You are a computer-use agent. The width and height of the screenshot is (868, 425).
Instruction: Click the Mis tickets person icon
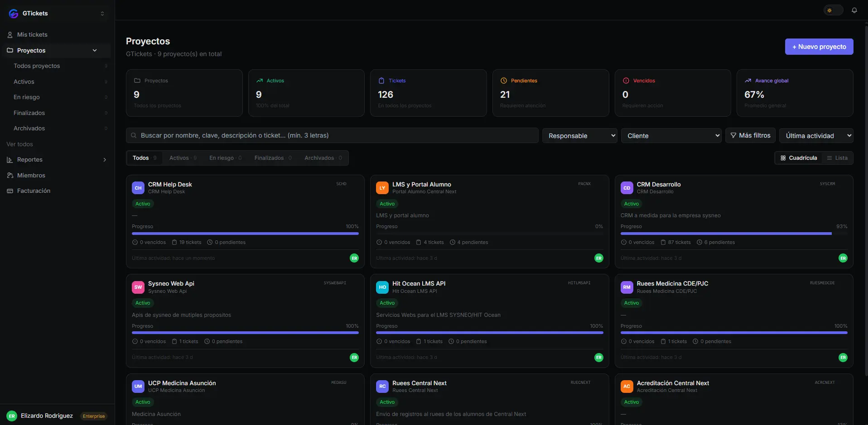point(10,34)
